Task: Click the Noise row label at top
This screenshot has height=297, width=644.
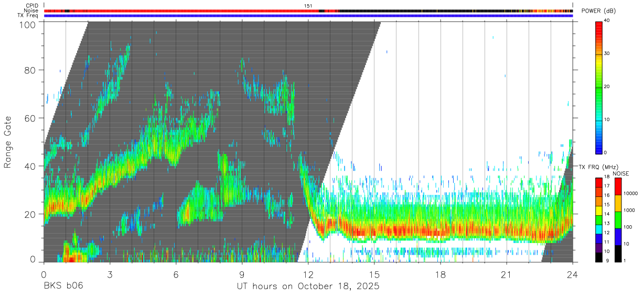Action: (x=31, y=10)
